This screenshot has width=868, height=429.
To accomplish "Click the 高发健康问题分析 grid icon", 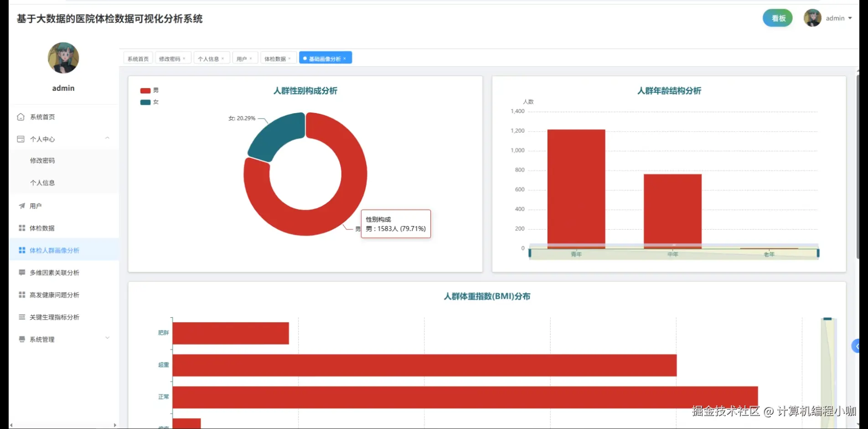I will click(21, 295).
